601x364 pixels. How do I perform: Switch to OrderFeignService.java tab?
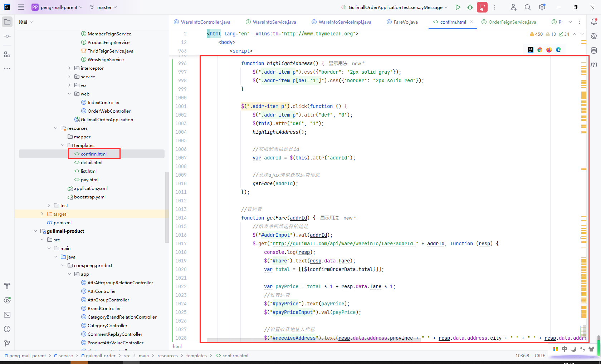coord(509,22)
